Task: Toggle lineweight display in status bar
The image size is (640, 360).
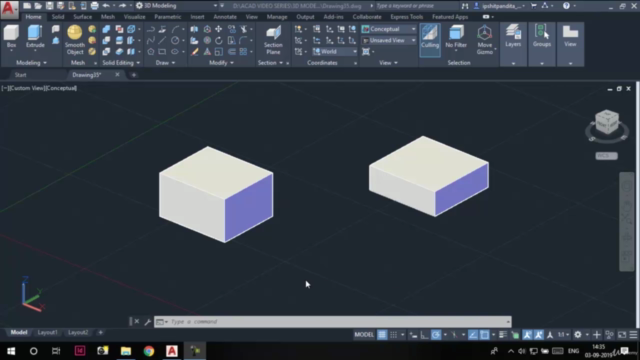Action: (503, 335)
